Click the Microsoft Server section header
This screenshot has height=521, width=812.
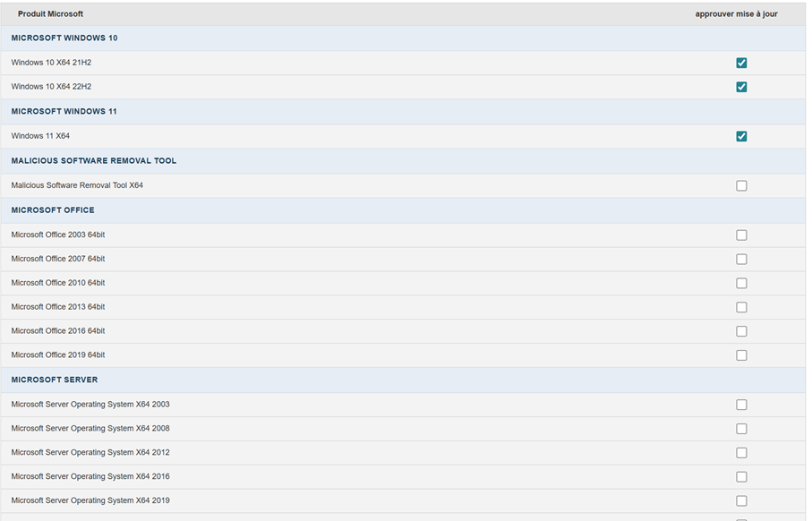[54, 380]
